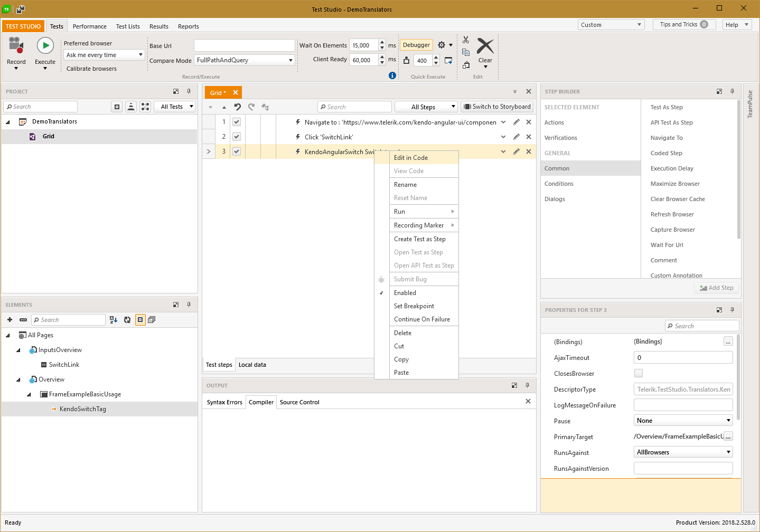Open the Help menu button

[x=737, y=25]
